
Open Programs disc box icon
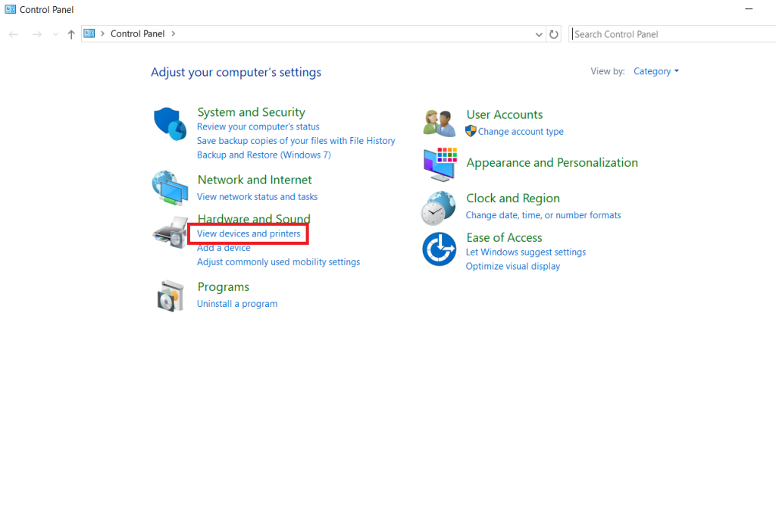click(x=171, y=296)
